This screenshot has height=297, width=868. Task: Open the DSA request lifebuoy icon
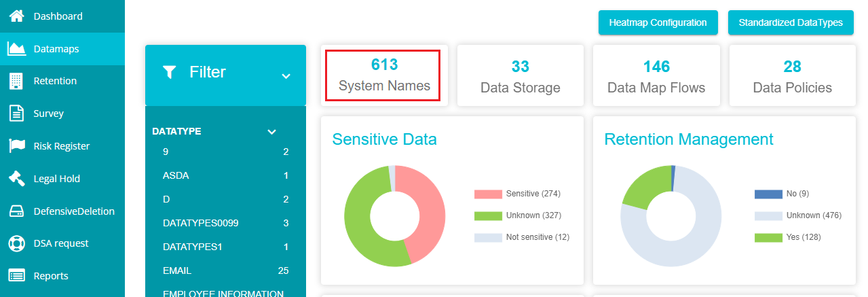pyautogui.click(x=16, y=243)
